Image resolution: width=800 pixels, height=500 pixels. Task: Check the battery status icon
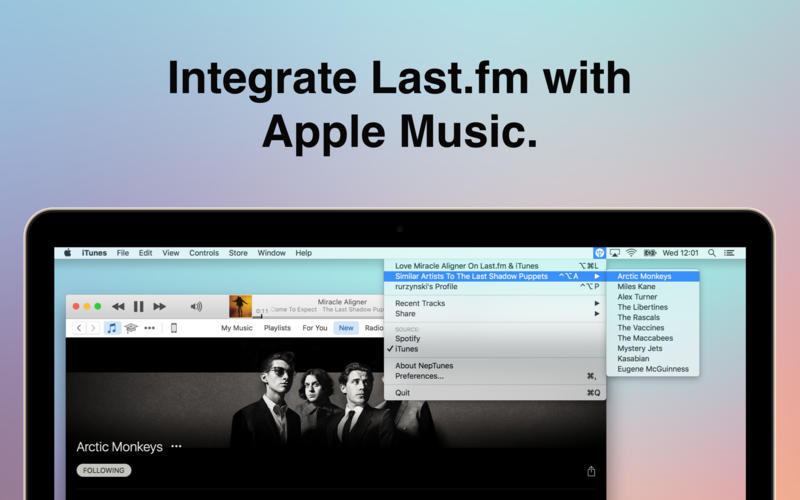tap(649, 253)
